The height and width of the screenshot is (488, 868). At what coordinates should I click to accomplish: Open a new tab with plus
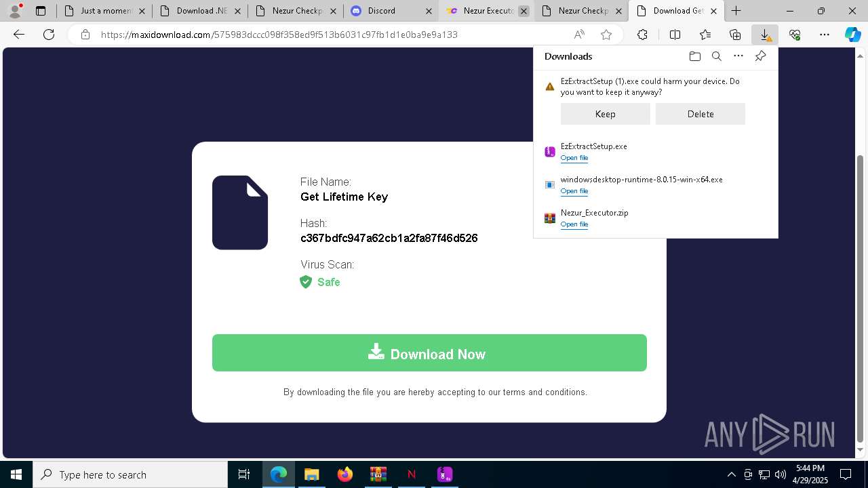[x=736, y=11]
